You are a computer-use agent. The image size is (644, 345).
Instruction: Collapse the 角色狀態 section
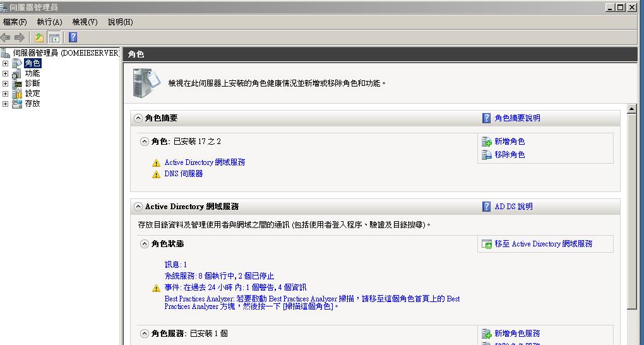[x=145, y=244]
